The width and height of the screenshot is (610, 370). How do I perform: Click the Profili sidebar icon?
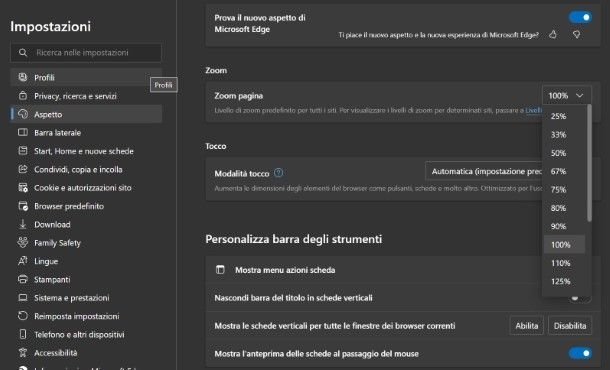pyautogui.click(x=23, y=77)
